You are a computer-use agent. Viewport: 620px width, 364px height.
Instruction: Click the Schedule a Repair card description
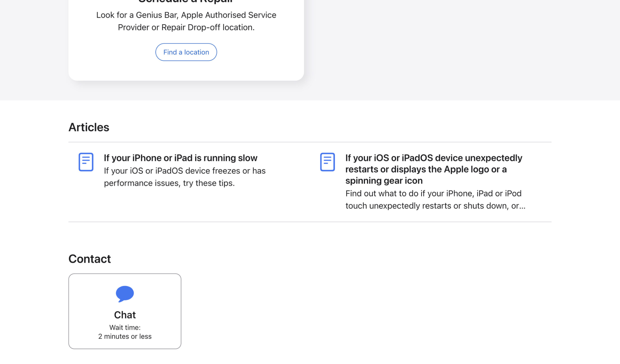tap(186, 21)
